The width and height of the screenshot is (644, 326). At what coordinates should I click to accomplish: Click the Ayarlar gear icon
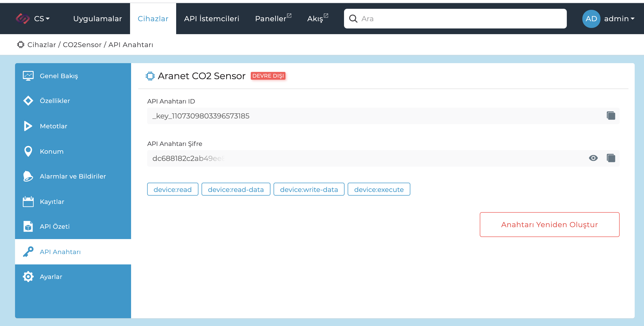(x=28, y=277)
